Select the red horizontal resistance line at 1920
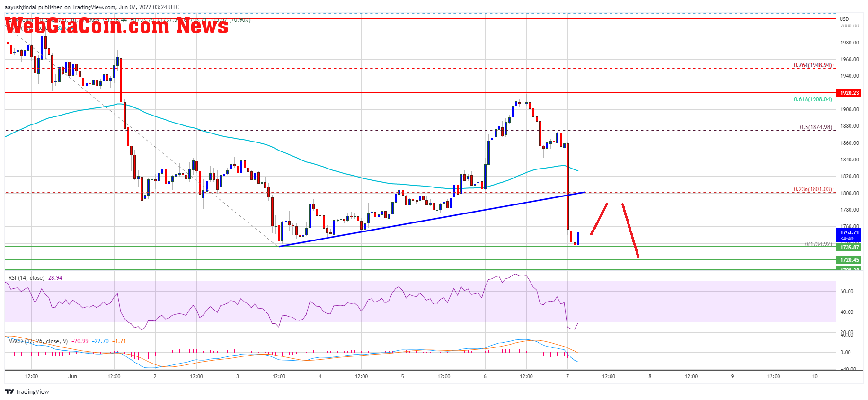Image resolution: width=868 pixels, height=400 pixels. [420, 92]
